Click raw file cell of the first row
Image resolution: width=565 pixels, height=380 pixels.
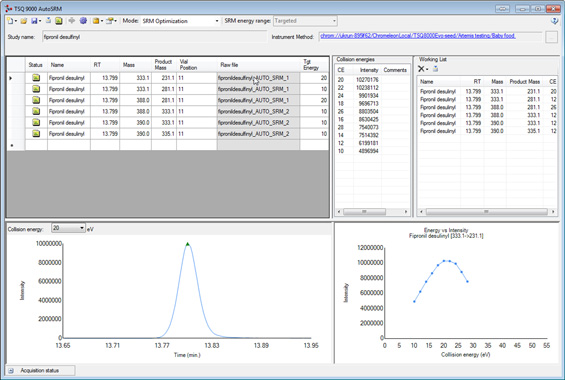tap(258, 78)
